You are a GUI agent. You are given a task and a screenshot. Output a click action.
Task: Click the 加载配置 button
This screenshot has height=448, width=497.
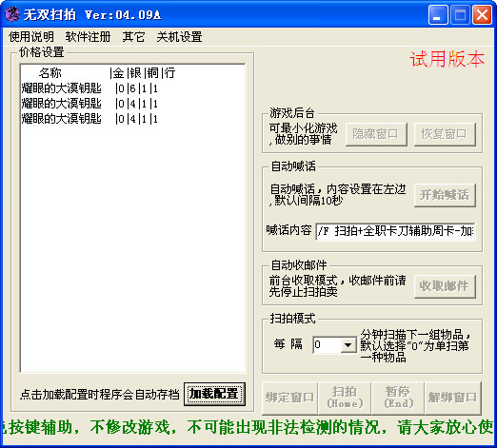pyautogui.click(x=214, y=394)
